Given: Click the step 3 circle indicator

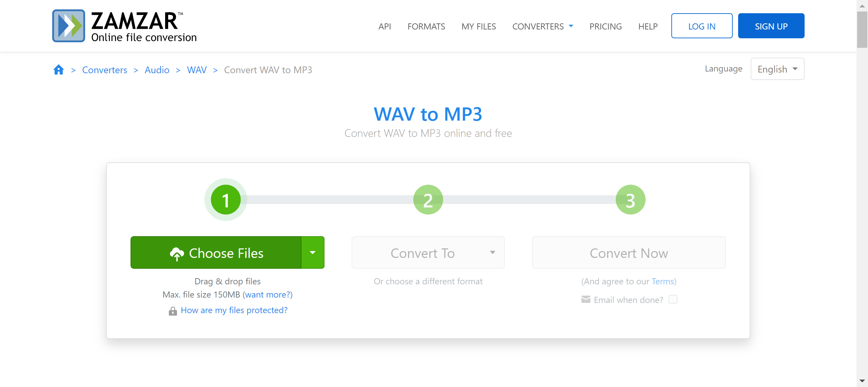Looking at the screenshot, I should click(x=630, y=200).
